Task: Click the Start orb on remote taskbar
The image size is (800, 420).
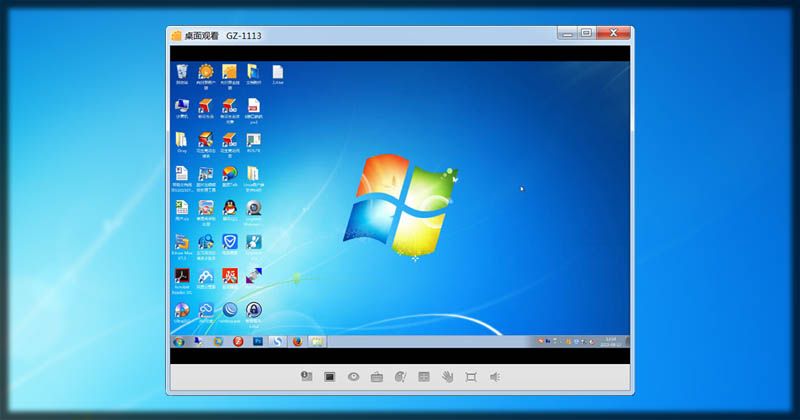Action: pyautogui.click(x=179, y=342)
